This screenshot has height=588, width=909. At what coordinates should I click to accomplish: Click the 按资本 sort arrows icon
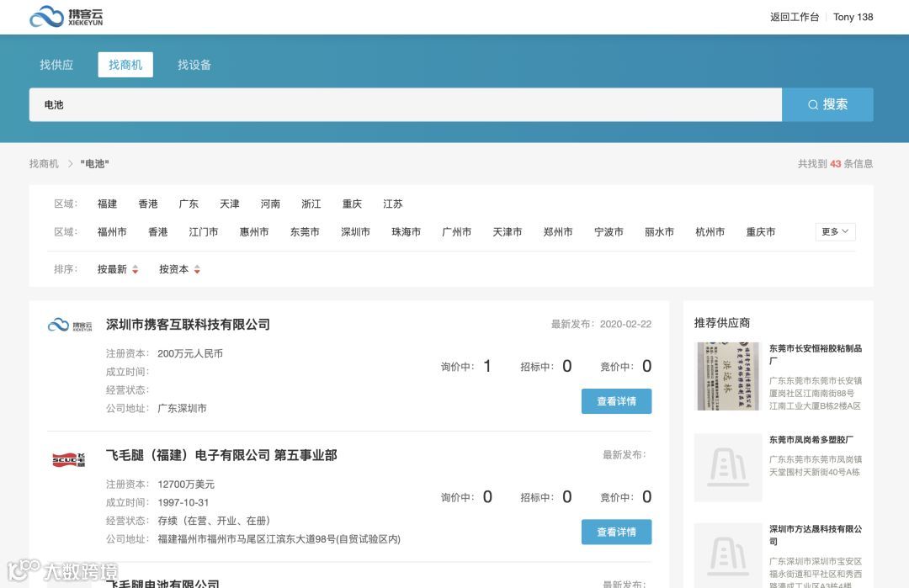(197, 269)
